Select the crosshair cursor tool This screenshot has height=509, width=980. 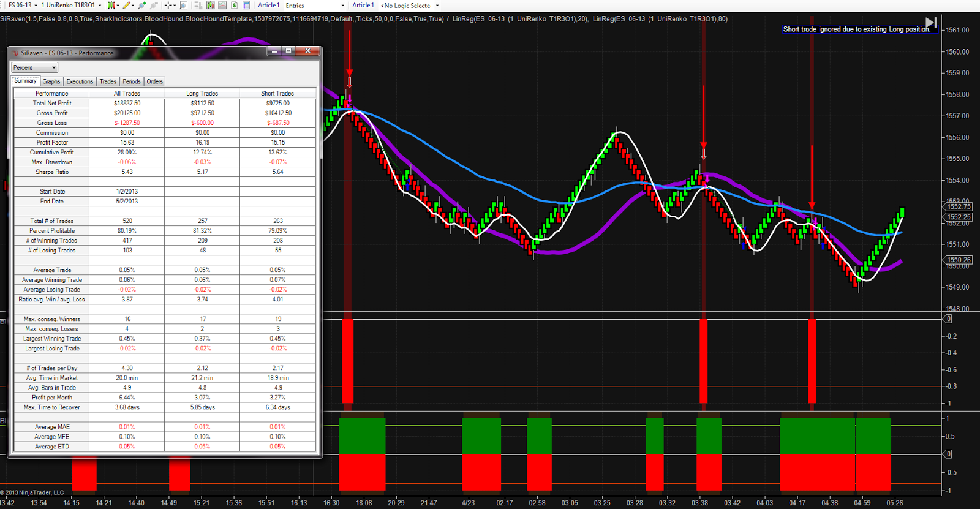(168, 5)
